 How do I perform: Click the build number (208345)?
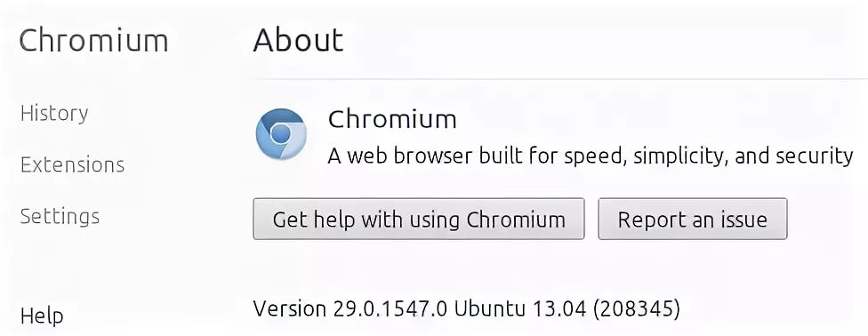coord(636,308)
